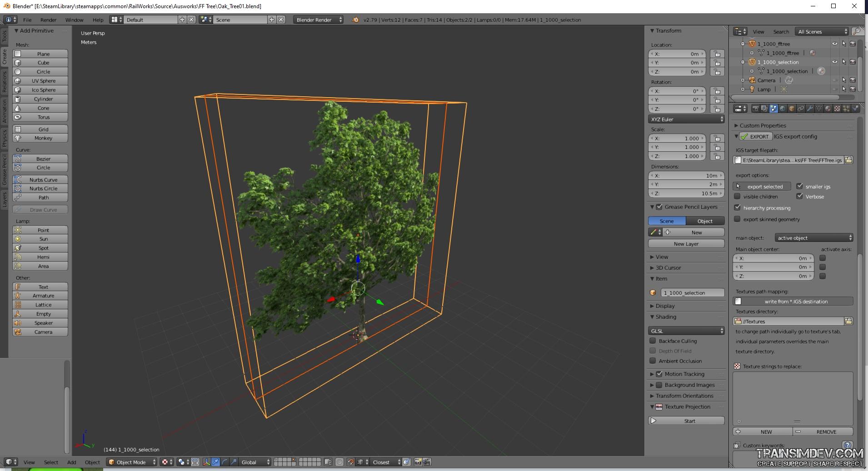Enable Backface Culling checkbox
868x471 pixels.
pos(653,341)
